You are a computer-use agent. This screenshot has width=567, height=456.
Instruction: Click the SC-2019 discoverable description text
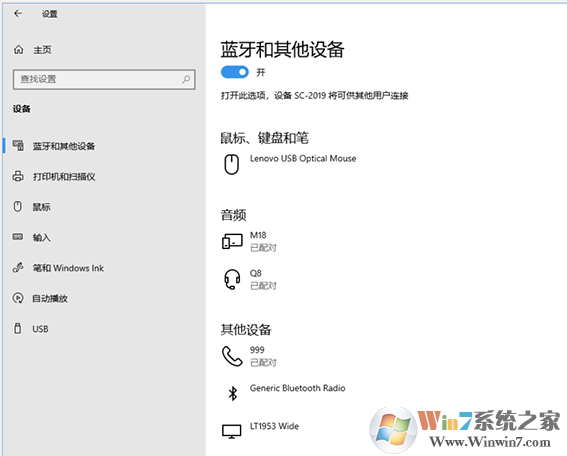tap(315, 95)
